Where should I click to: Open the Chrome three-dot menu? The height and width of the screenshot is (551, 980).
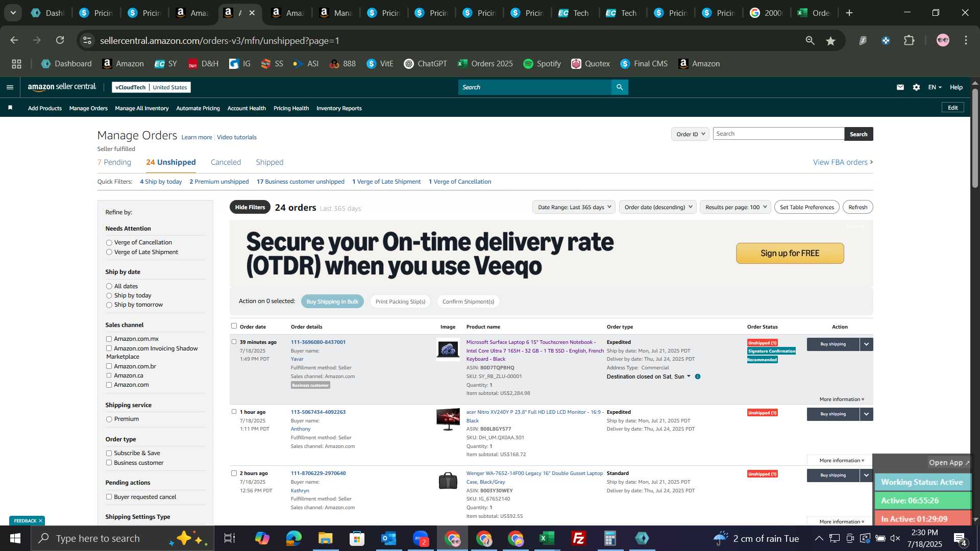966,40
